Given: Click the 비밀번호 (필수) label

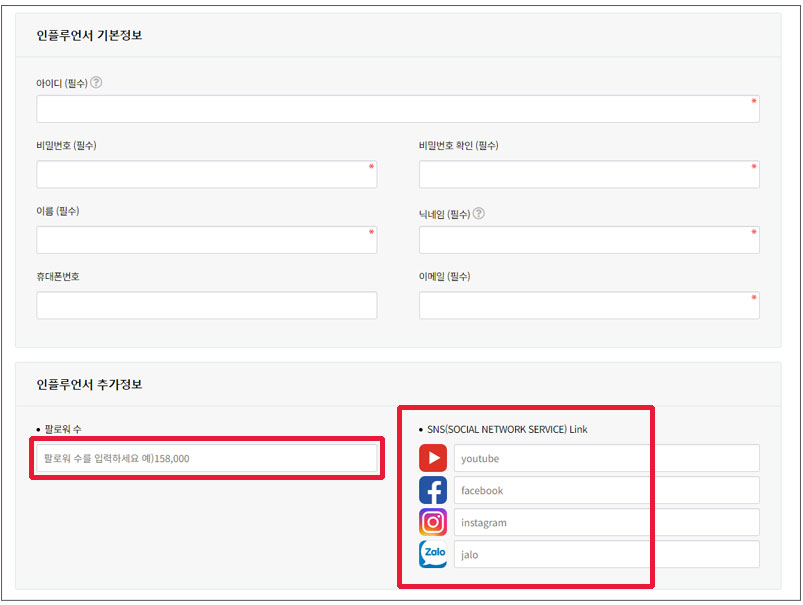Looking at the screenshot, I should click(x=66, y=145).
